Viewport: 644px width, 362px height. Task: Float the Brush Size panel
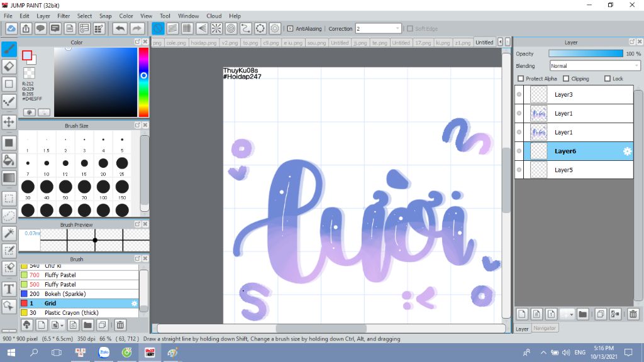coord(138,125)
